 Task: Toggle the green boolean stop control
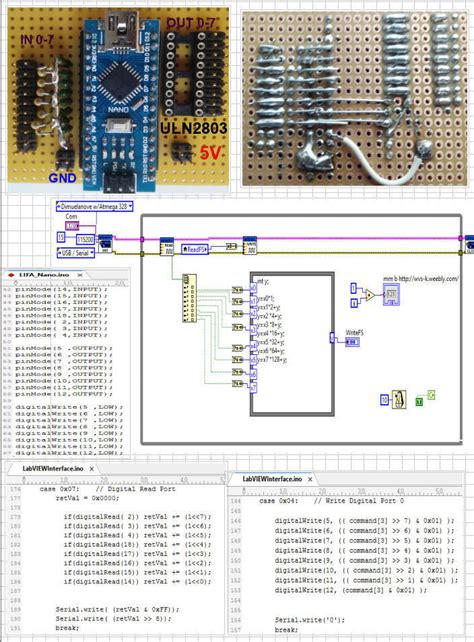[x=419, y=402]
